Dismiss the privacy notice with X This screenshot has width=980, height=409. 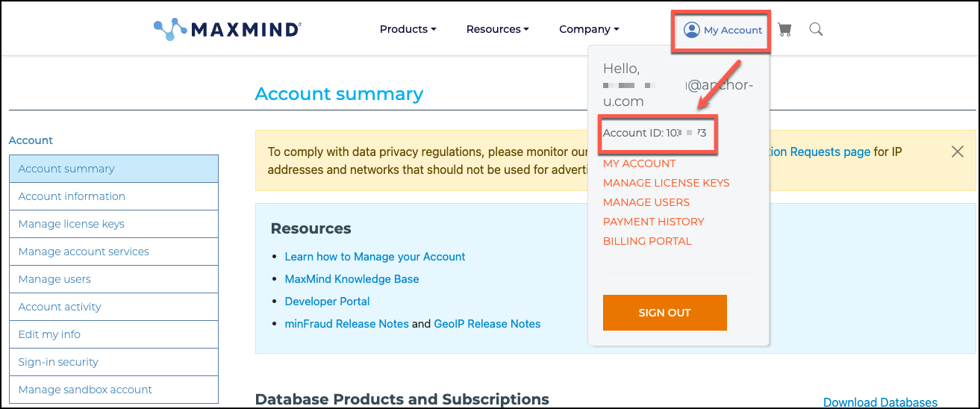958,152
